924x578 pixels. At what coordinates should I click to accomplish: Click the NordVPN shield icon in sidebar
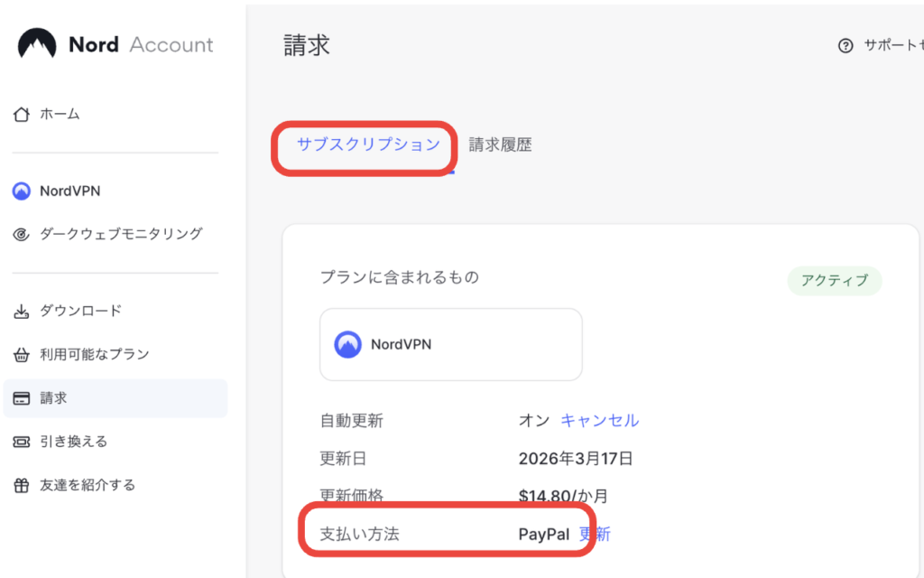click(22, 191)
